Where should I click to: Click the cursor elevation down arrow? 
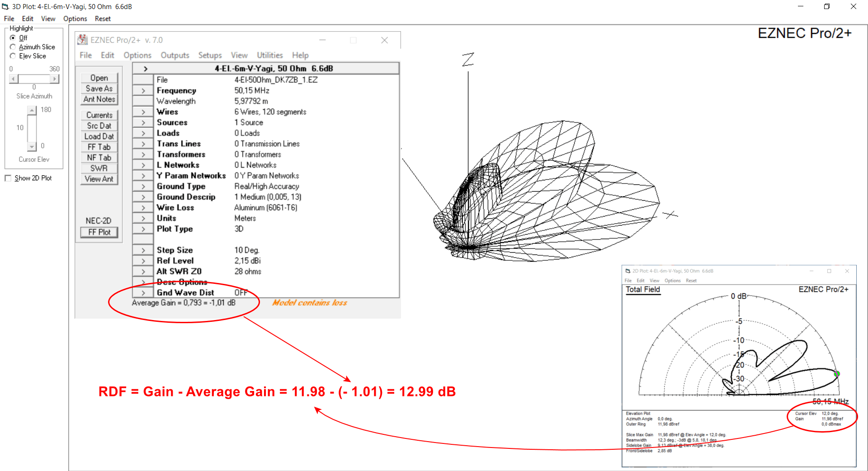click(x=32, y=146)
